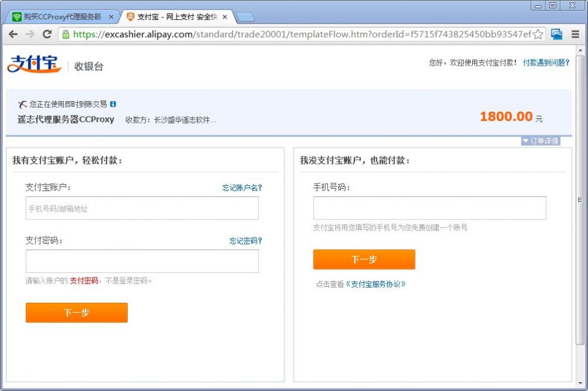Click 下一步 under the payment password

[x=77, y=312]
